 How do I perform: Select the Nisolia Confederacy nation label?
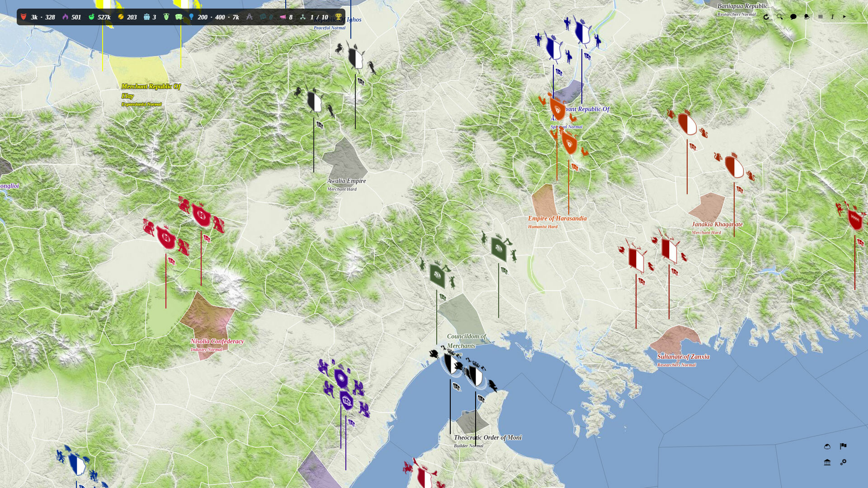[x=217, y=341]
